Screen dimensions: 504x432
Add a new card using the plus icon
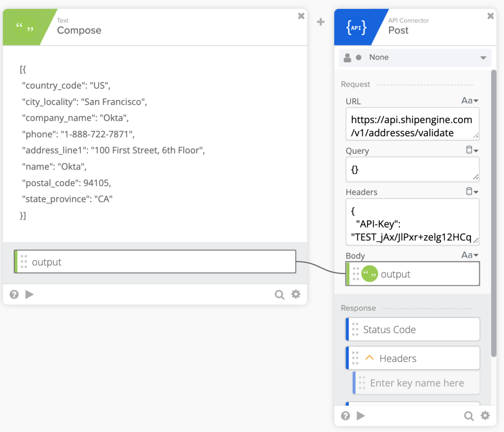(x=320, y=22)
